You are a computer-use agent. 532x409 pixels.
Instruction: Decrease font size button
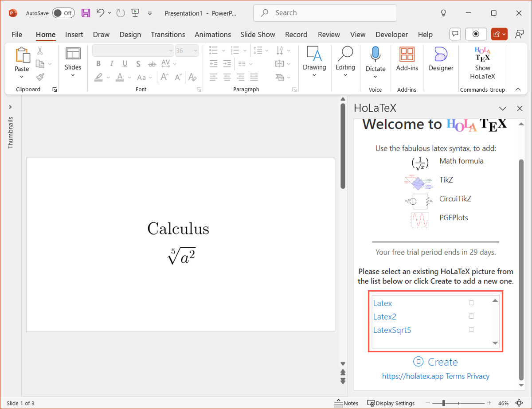click(178, 77)
